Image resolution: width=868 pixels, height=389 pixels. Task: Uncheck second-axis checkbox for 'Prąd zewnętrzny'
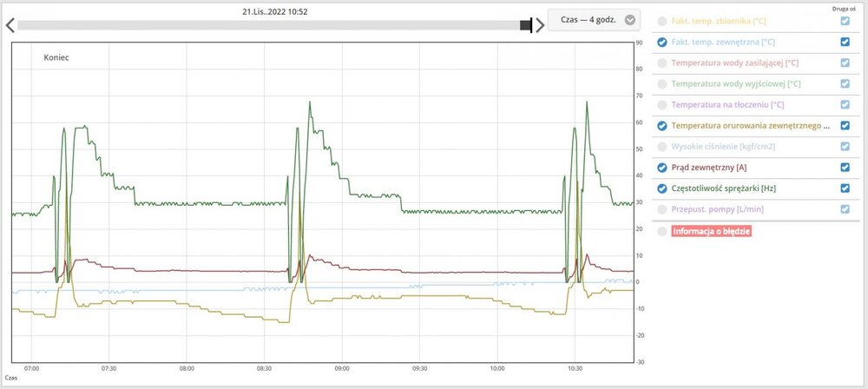pyautogui.click(x=845, y=168)
